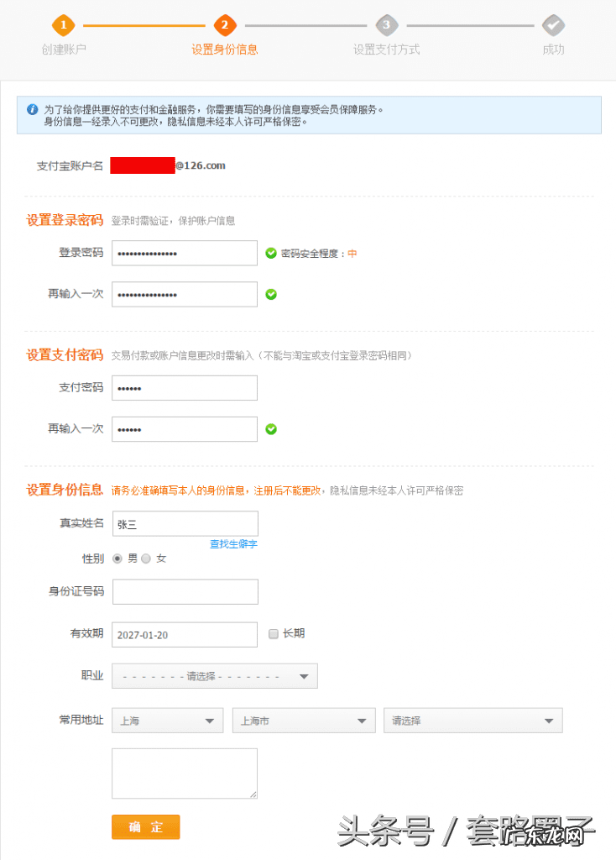Click the gray 成功 checkmark icon
Screen dimensions: 616x860
click(x=553, y=26)
